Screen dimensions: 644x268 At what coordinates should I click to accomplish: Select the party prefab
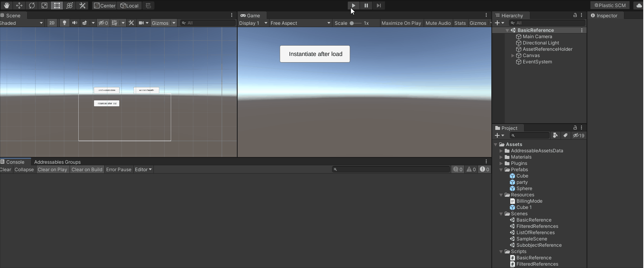point(522,182)
